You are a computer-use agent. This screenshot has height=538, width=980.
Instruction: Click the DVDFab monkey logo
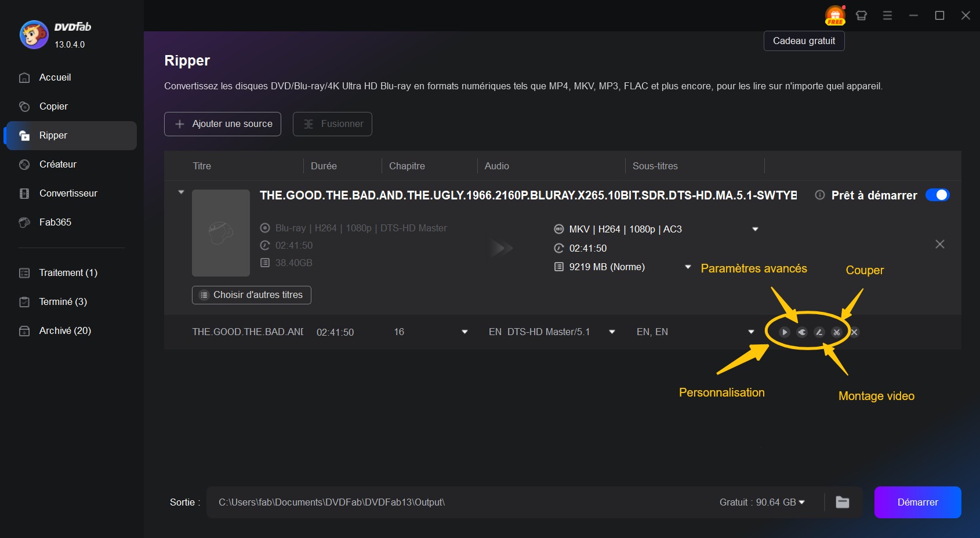[x=34, y=35]
